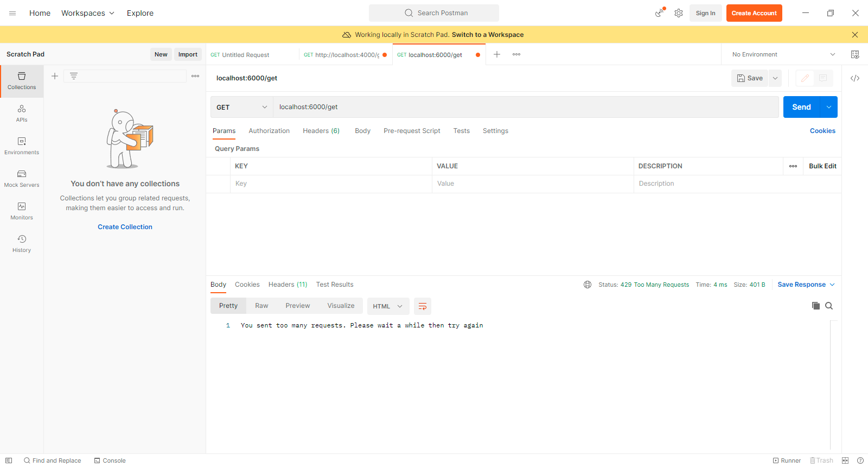Click the edit pencil icon
This screenshot has width=868, height=467.
pos(805,78)
